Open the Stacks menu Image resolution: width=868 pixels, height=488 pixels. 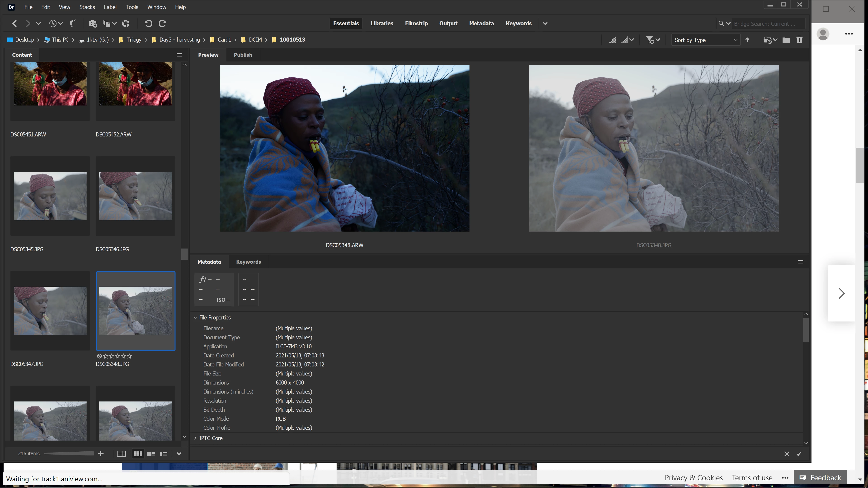click(x=87, y=7)
